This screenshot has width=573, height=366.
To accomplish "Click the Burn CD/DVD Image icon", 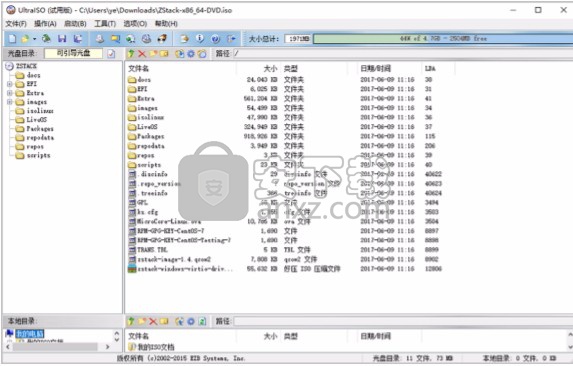I will (x=146, y=38).
